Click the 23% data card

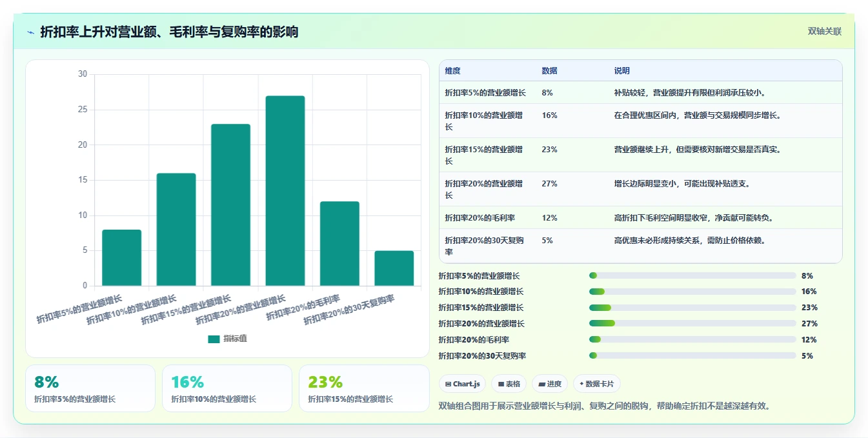[364, 388]
